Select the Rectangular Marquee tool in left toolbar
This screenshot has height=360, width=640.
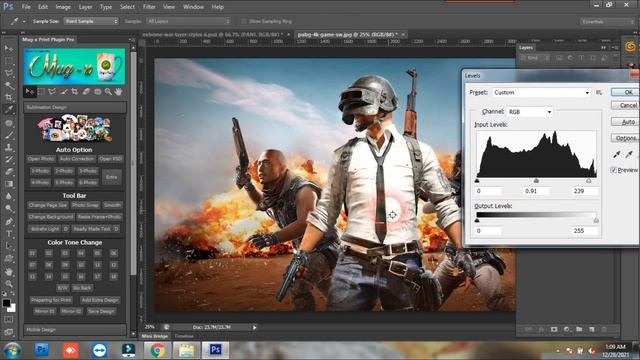click(x=9, y=61)
